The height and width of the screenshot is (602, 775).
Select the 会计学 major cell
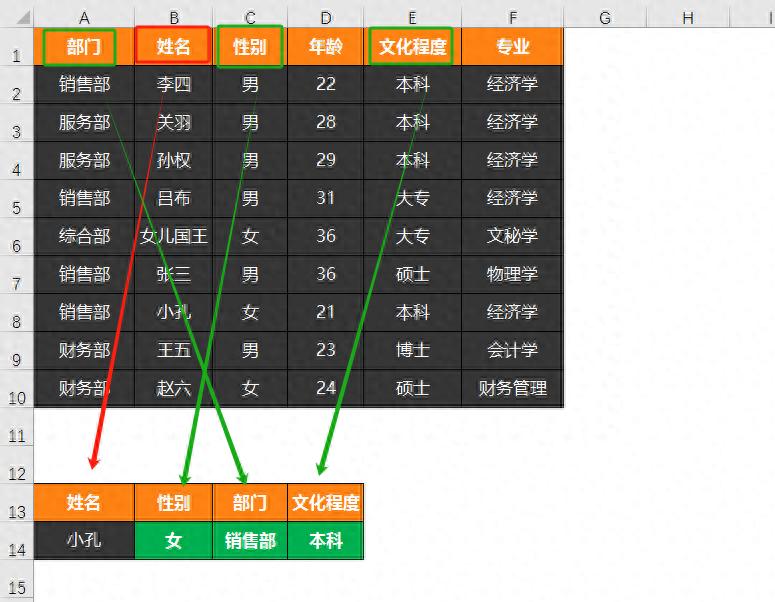point(512,351)
